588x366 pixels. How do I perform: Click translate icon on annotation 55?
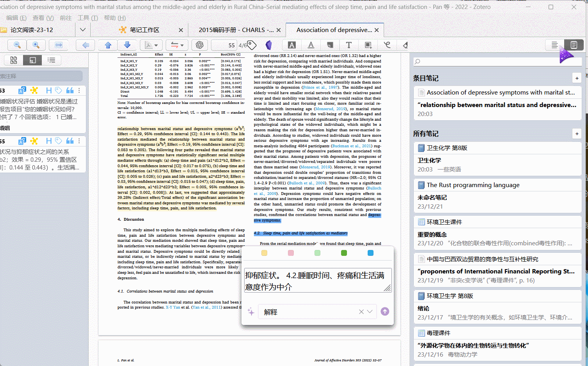coord(22,141)
